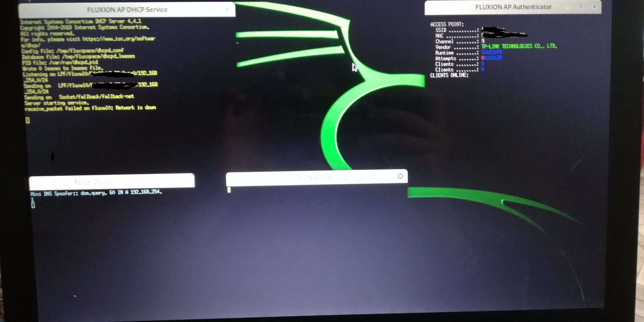The height and width of the screenshot is (322, 644).
Task: Click the Attempts counter value
Action: point(492,58)
